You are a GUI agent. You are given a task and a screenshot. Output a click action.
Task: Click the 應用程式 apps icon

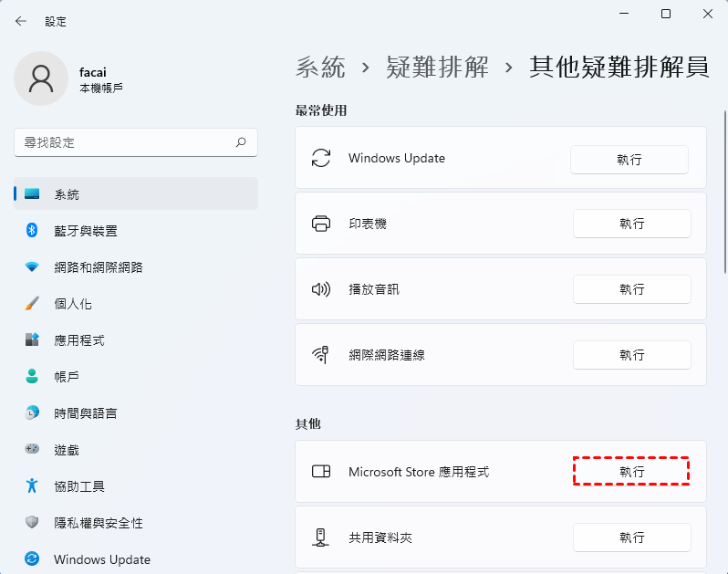click(x=32, y=339)
